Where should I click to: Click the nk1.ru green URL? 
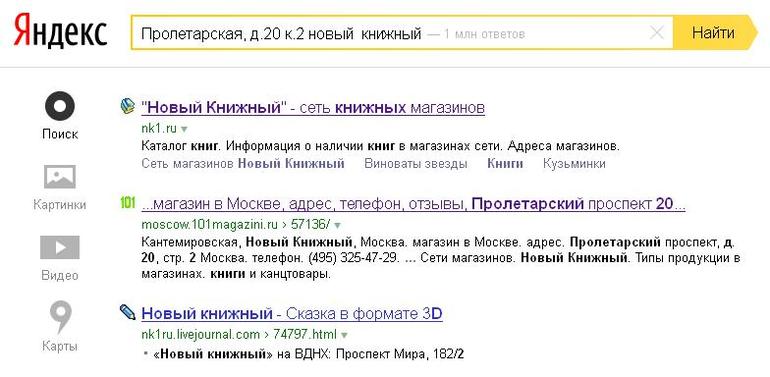tap(159, 129)
